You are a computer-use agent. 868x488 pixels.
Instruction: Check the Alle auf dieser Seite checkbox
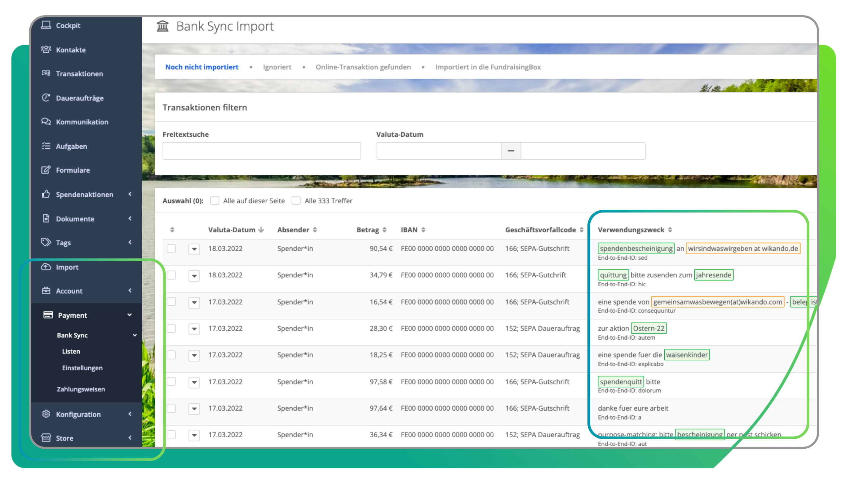pyautogui.click(x=215, y=200)
